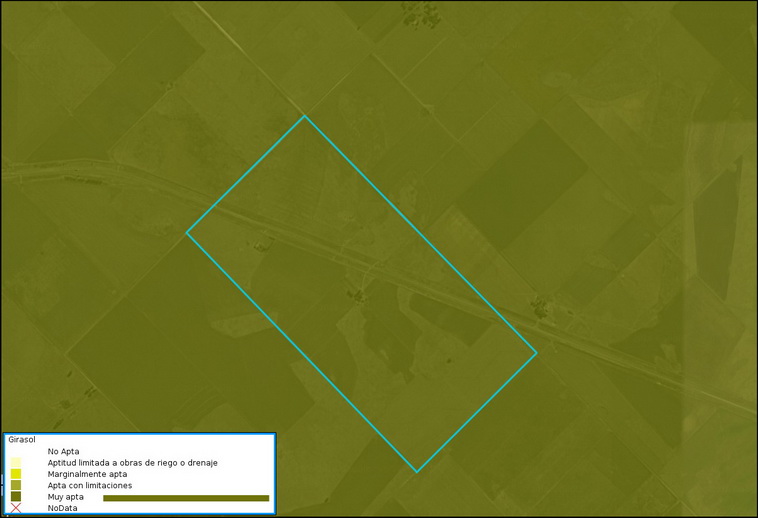Click the 'NoData' legend label
758x518 pixels.
click(x=62, y=508)
